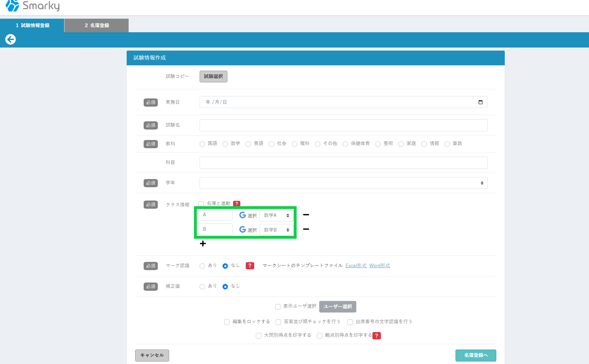
Task: Enable 出席番号の文字認識を行う
Action: click(350, 322)
